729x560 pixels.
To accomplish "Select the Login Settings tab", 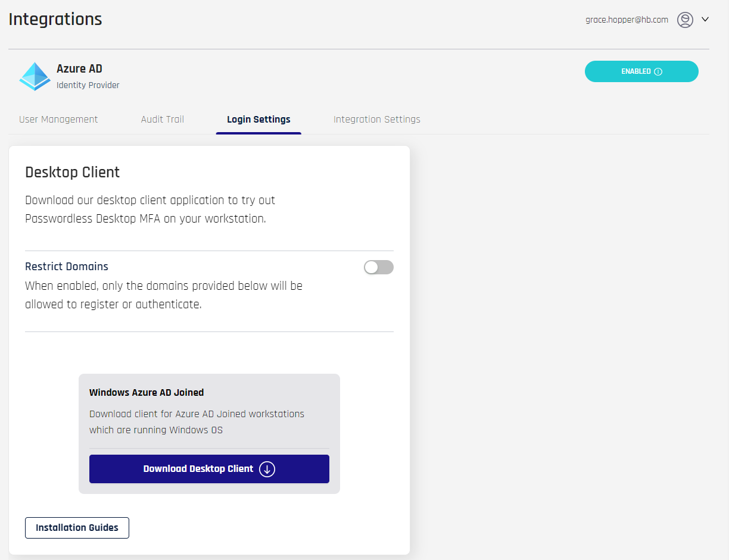I will (258, 119).
